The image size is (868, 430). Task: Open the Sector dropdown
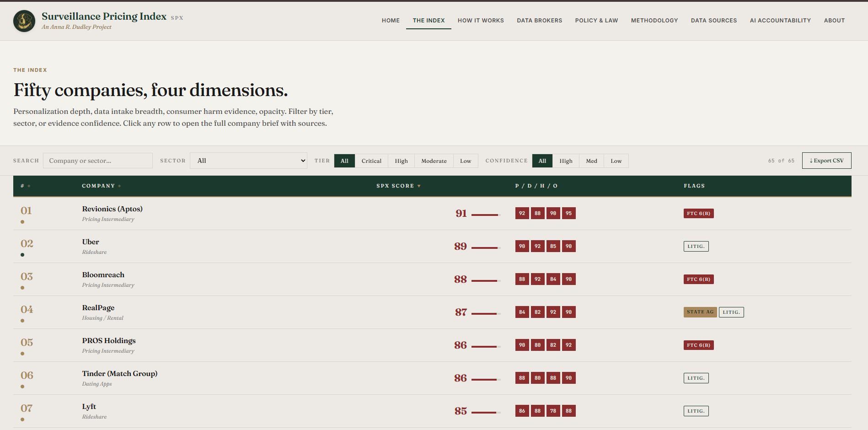pos(248,161)
